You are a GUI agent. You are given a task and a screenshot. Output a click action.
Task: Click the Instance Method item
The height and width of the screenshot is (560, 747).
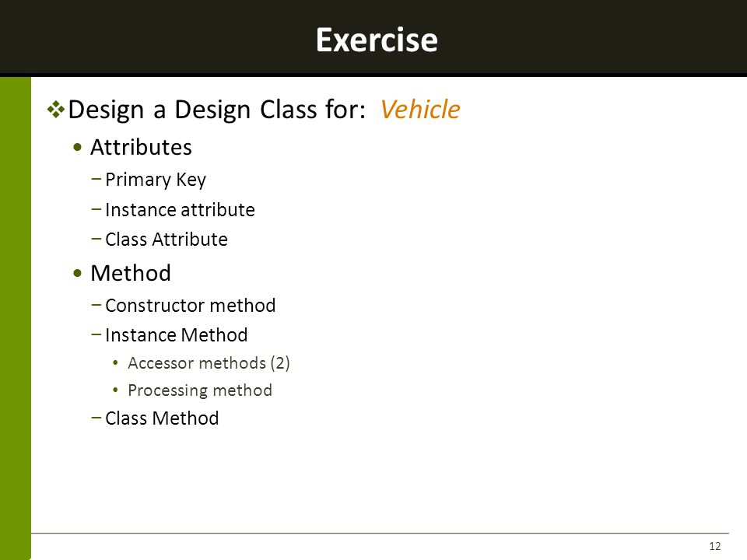tap(177, 334)
